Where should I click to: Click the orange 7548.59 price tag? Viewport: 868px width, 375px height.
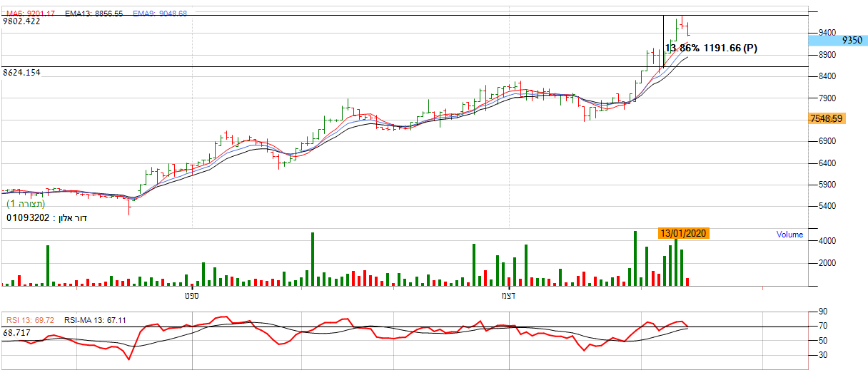coord(827,119)
